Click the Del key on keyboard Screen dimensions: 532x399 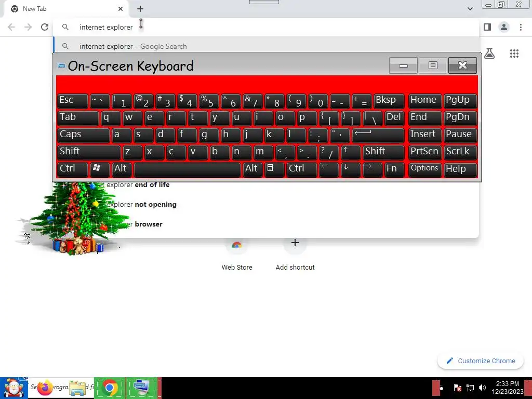tap(395, 118)
